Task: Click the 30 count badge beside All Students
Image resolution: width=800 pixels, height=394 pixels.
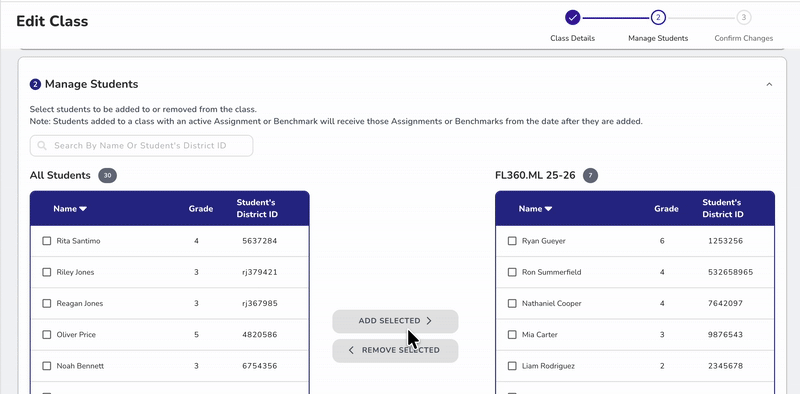Action: [x=108, y=176]
